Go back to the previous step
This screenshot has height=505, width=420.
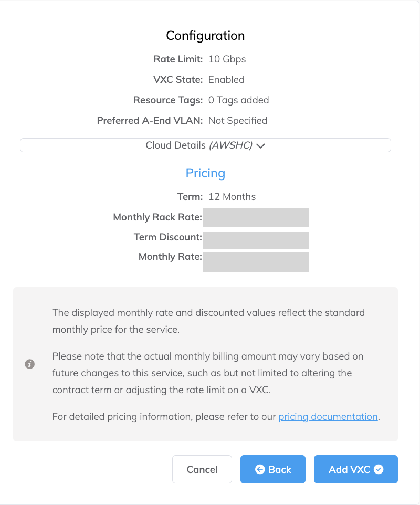(273, 469)
